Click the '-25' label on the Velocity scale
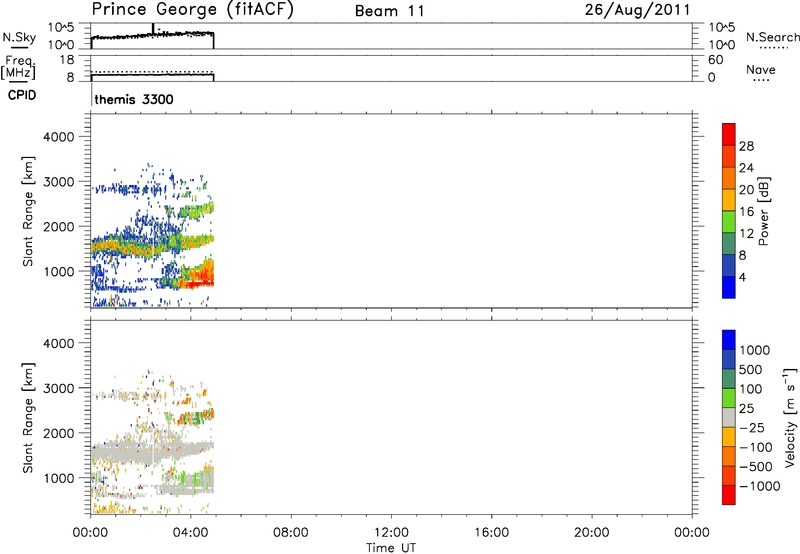The image size is (800, 554). (x=751, y=428)
